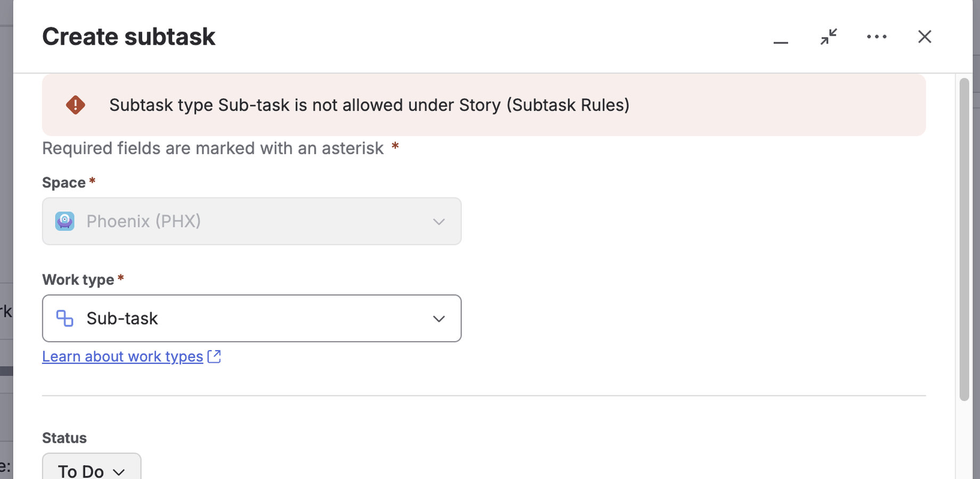Click the Work type field label
The image size is (980, 479).
tap(78, 280)
